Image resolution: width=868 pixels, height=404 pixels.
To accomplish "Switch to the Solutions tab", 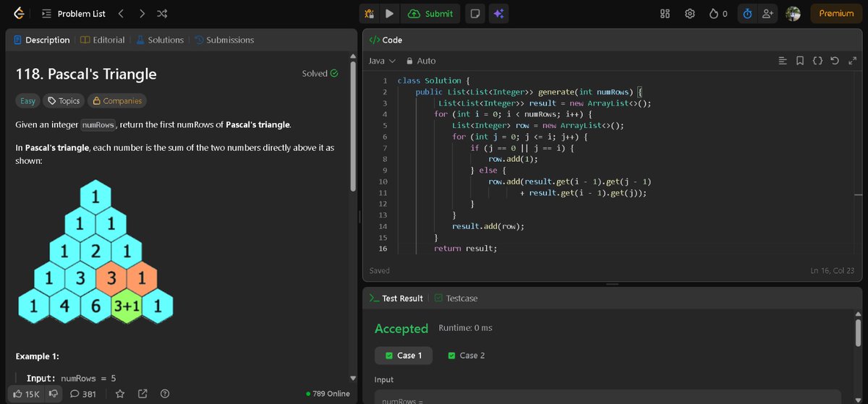I will click(160, 40).
